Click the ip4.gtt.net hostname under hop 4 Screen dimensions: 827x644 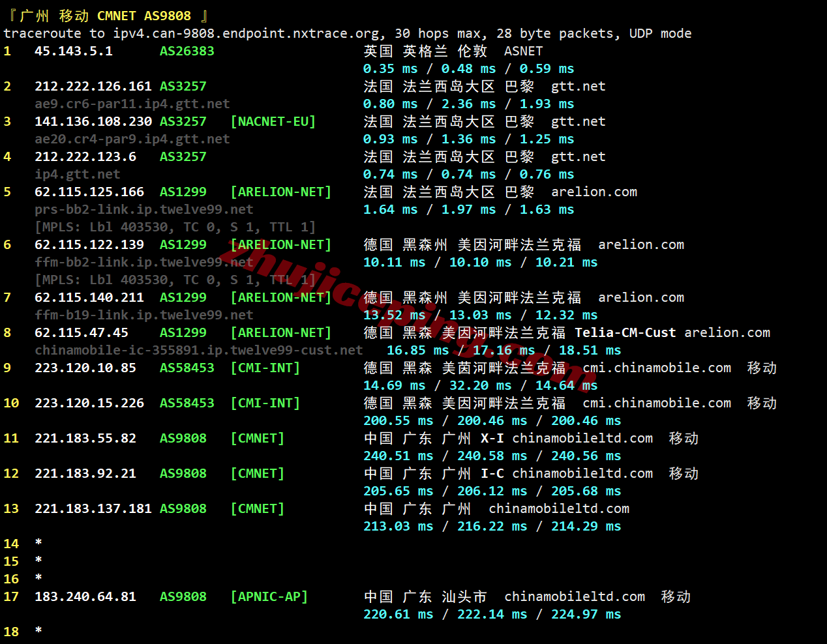[78, 174]
